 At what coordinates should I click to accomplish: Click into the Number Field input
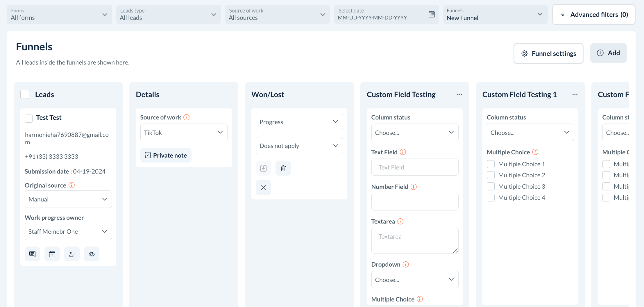click(415, 202)
